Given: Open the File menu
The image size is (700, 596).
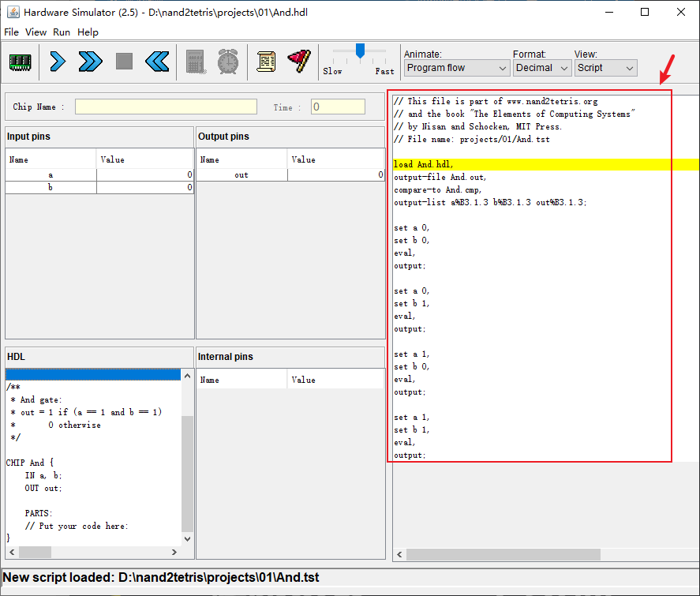Looking at the screenshot, I should coord(11,32).
